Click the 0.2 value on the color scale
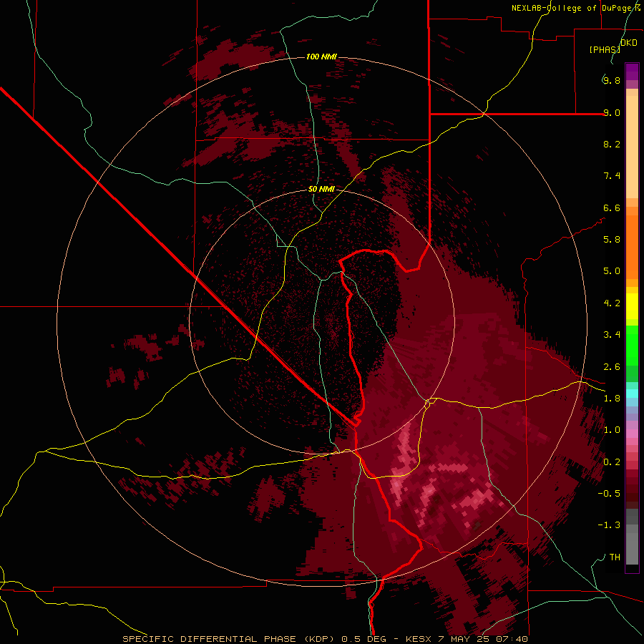Image resolution: width=644 pixels, height=644 pixels. pos(612,462)
